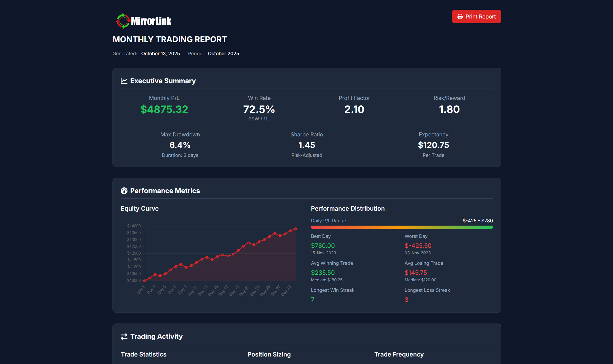Click the last data point on equity curve

[x=295, y=229]
